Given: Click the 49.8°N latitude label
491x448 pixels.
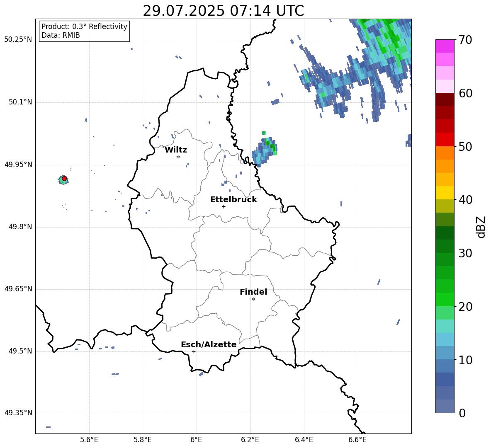Looking at the screenshot, I should point(20,227).
